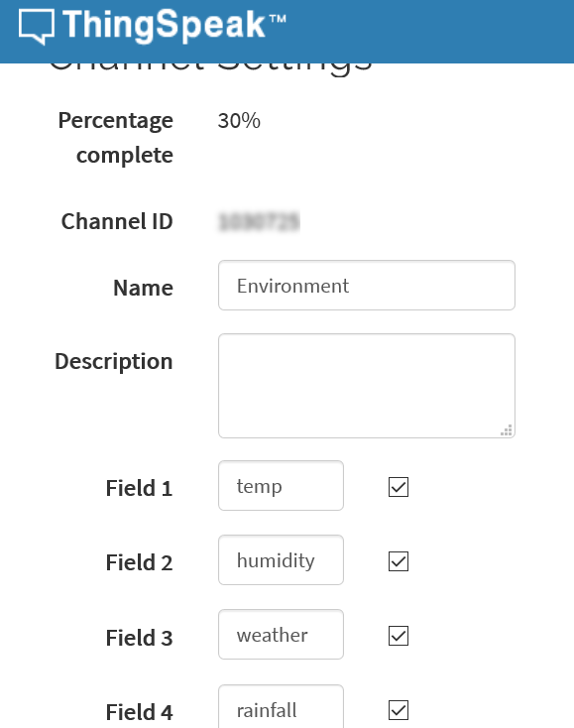Click the blurred Channel ID number
The height and width of the screenshot is (728, 574).
tap(259, 221)
